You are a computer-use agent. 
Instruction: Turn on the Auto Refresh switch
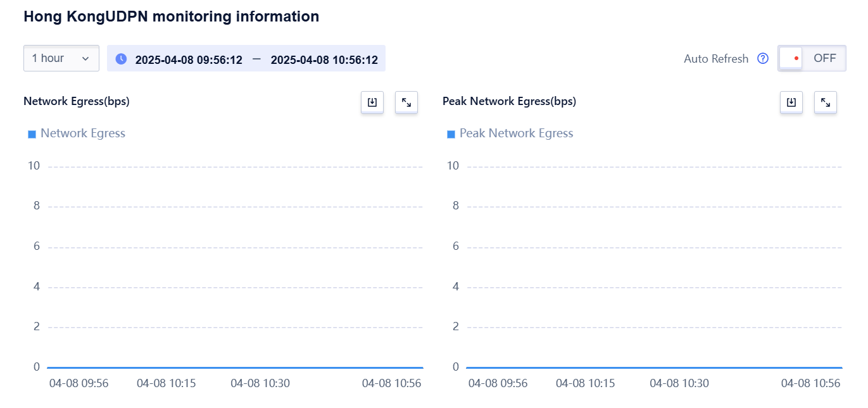point(791,58)
